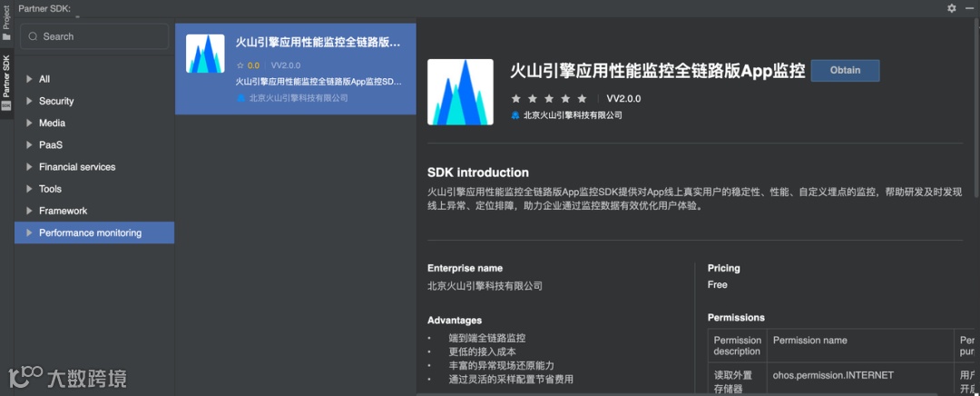Viewport: 980px width, 396px height.
Task: Click the first rating star in the detail pane
Action: pyautogui.click(x=515, y=99)
